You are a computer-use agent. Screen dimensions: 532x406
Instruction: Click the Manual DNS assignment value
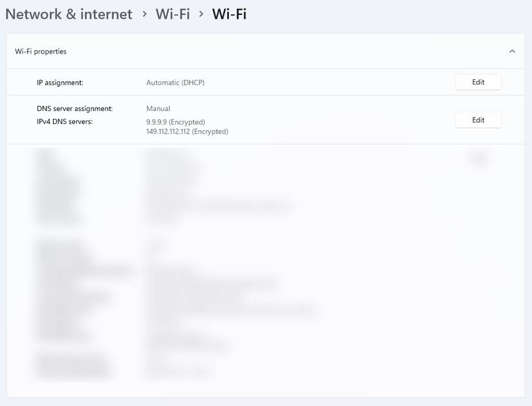point(158,108)
